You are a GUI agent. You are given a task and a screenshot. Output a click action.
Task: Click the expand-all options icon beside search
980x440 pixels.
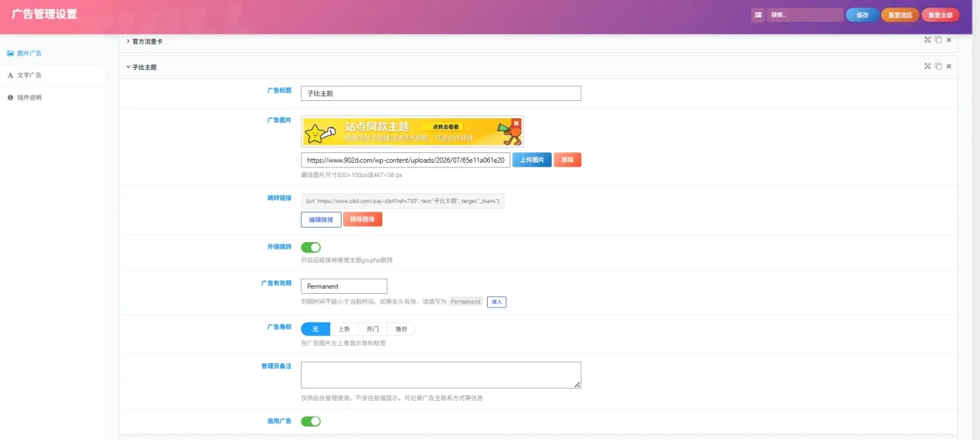click(x=758, y=14)
